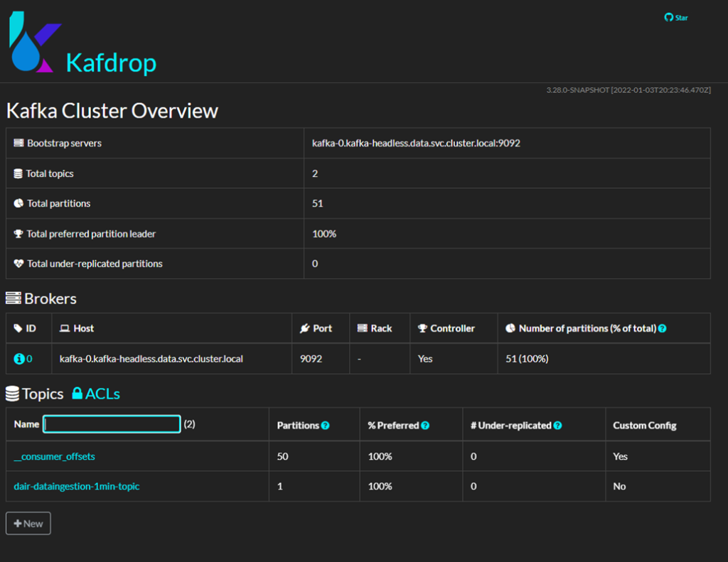Focus the topic Name filter field
This screenshot has height=562, width=728.
[112, 424]
